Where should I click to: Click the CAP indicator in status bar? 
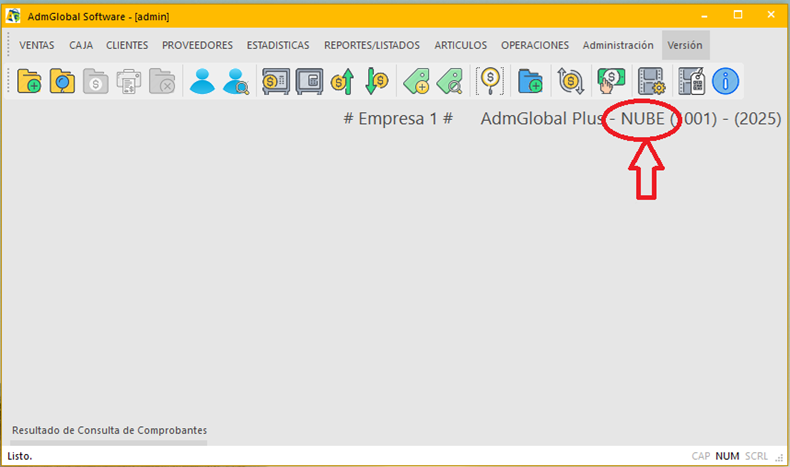coord(700,456)
